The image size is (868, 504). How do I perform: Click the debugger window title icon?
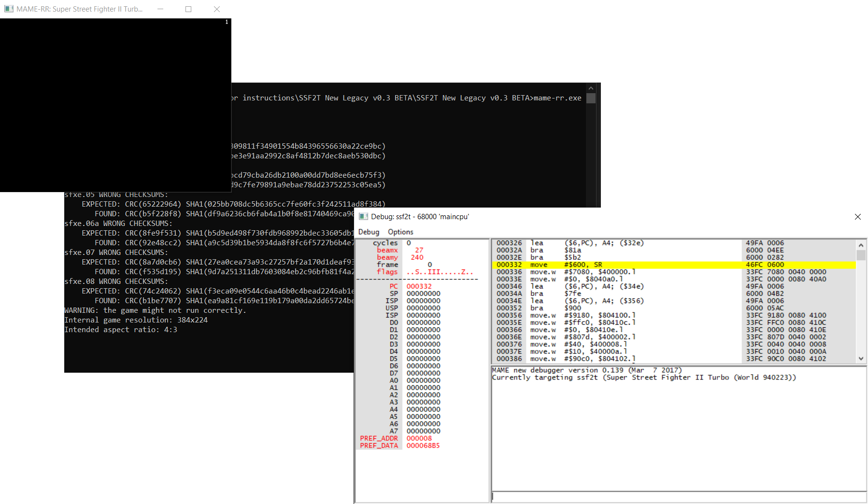tap(363, 217)
